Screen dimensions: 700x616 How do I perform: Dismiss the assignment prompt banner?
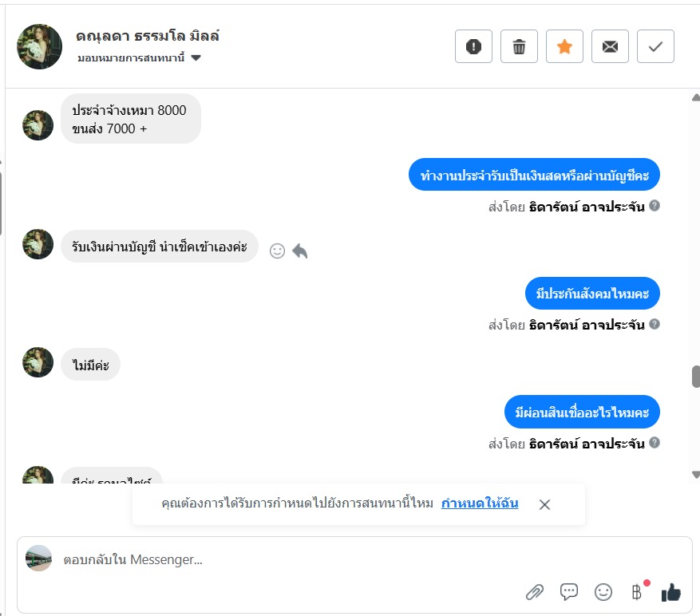(544, 505)
